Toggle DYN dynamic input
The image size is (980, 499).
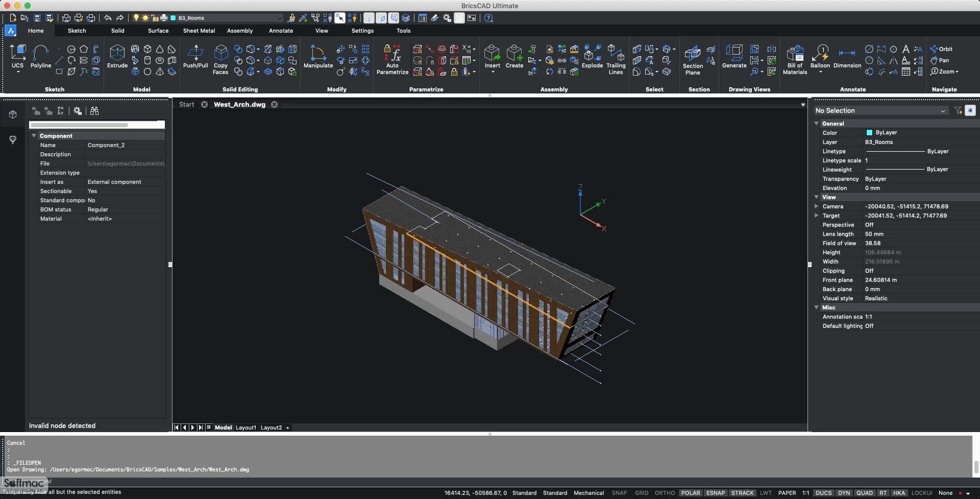pos(844,493)
